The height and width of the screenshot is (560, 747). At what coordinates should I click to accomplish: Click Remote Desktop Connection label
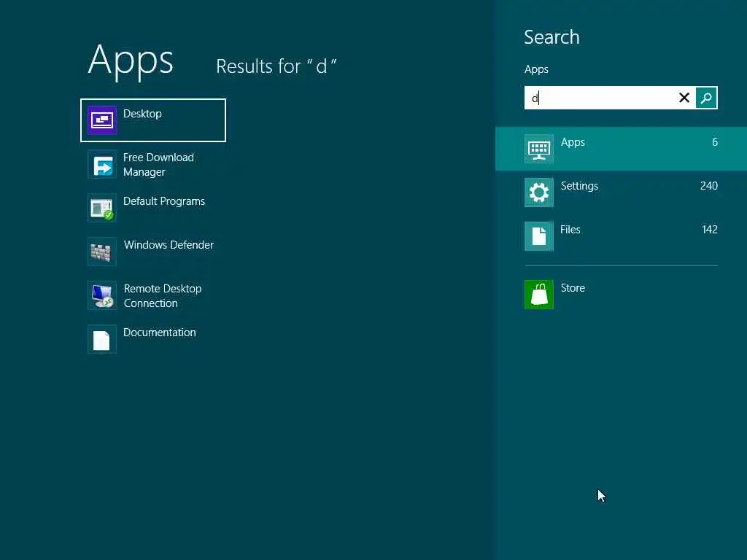163,296
